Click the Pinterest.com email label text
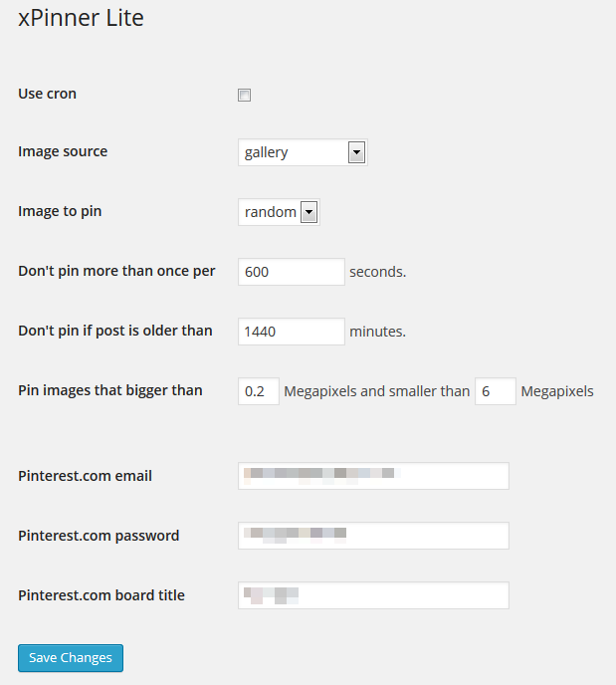616x685 pixels. click(85, 476)
